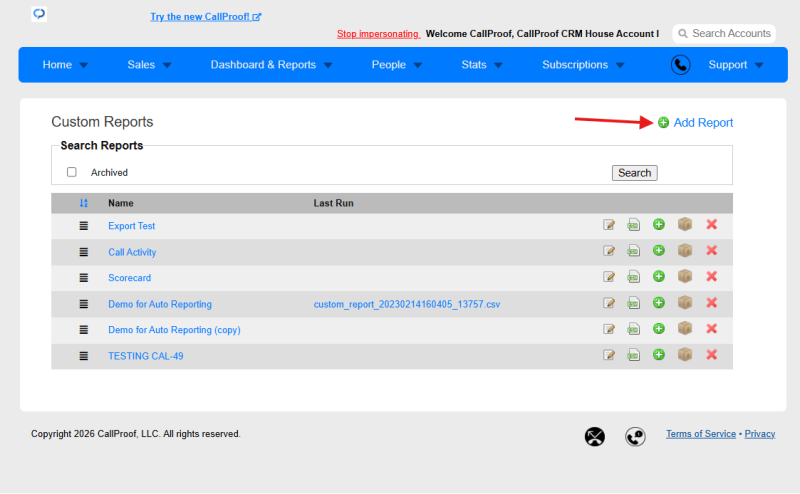Open Demo for Auto Reporting (copy) report
The image size is (800, 494).
pyautogui.click(x=174, y=330)
